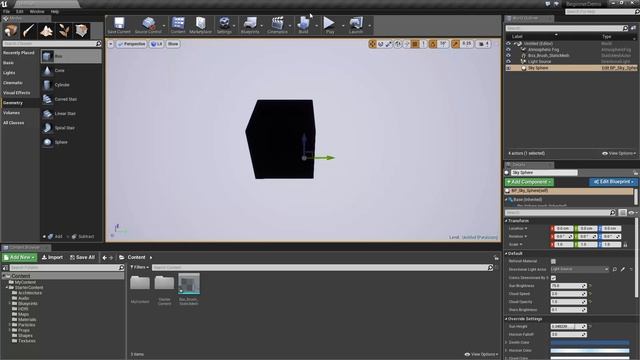Select the Box geometry brush
Screen dimensions: 640x360
click(x=71, y=56)
